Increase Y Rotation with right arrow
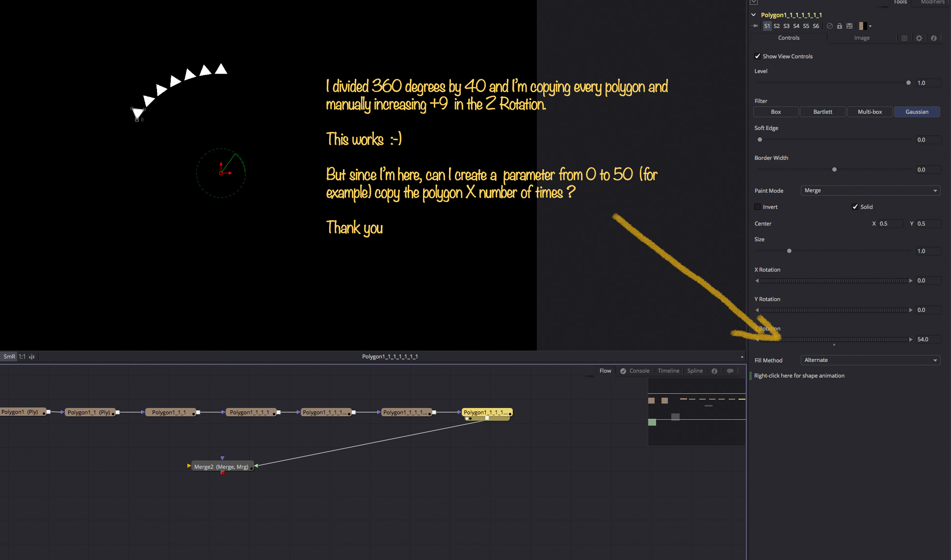This screenshot has height=560, width=951. pos(911,310)
